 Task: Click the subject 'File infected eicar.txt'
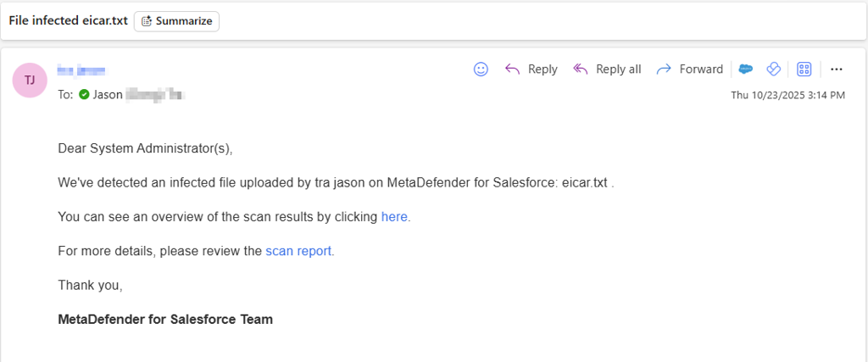tap(68, 21)
